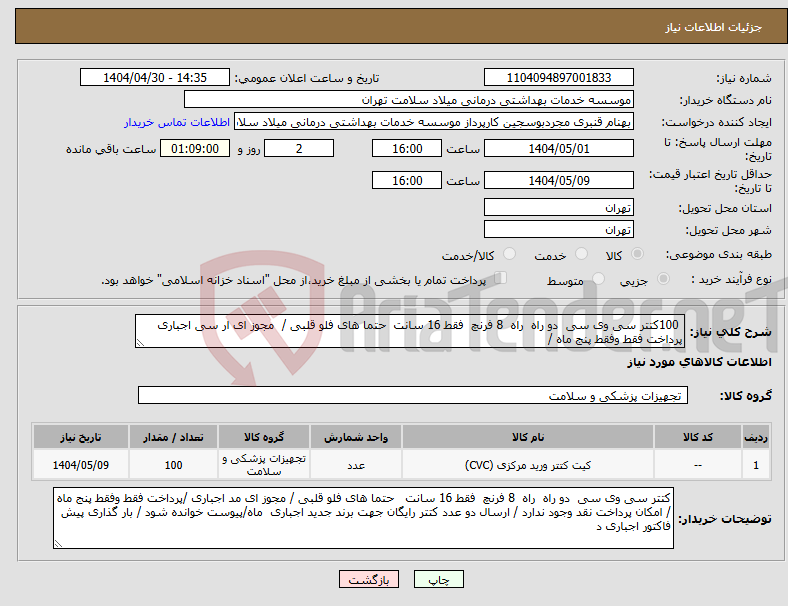Click the response deadline time field 16:00

pyautogui.click(x=407, y=149)
